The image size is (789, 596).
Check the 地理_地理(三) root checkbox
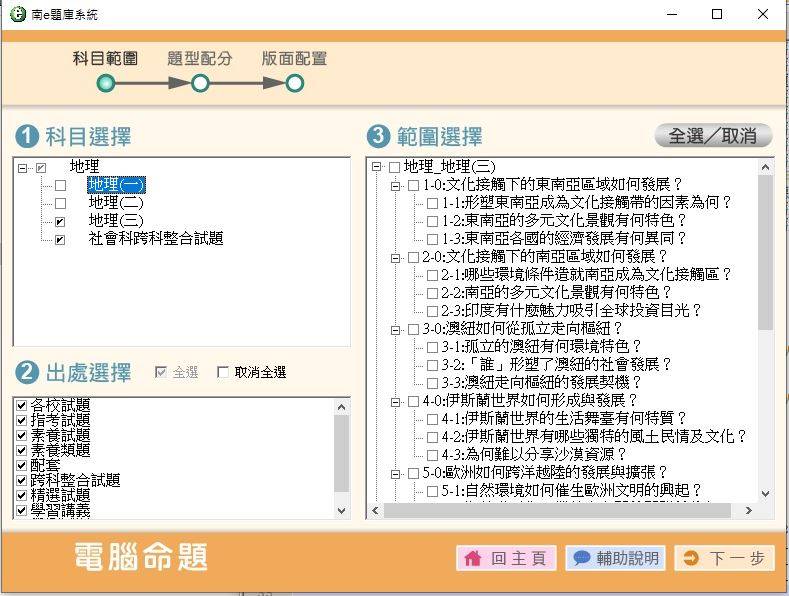pyautogui.click(x=394, y=167)
